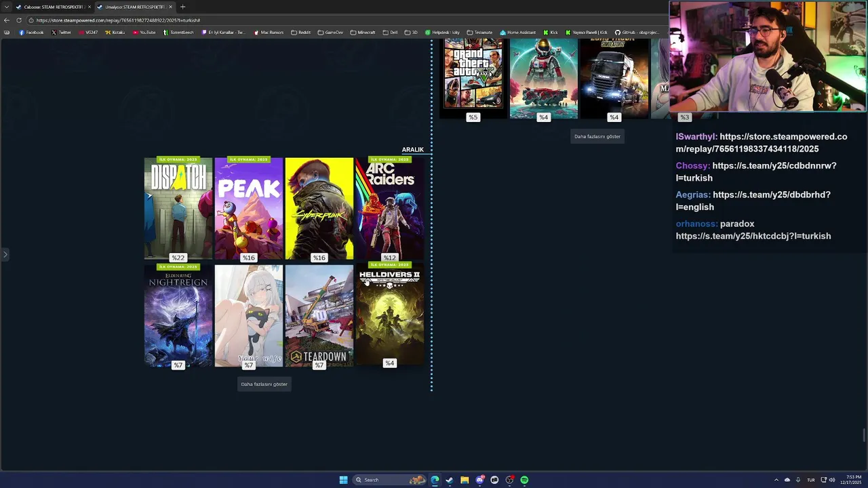Screen dimensions: 868x488
Task: Open the Reddit bookmarks folder
Action: [301, 33]
